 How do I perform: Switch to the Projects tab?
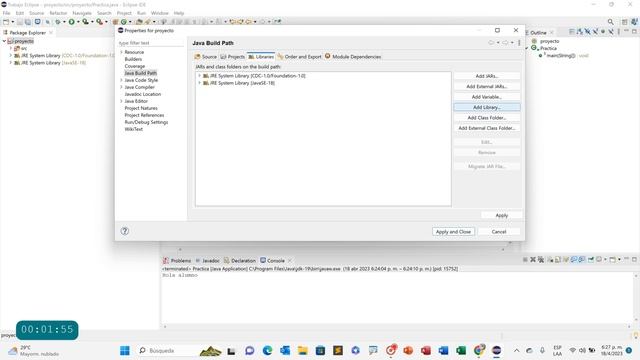click(232, 57)
